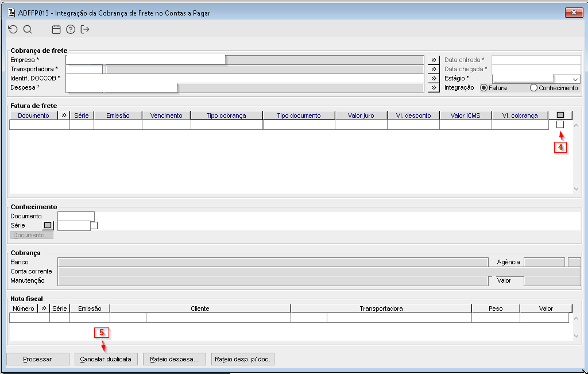Click the Valor ICMS column header

pos(465,115)
